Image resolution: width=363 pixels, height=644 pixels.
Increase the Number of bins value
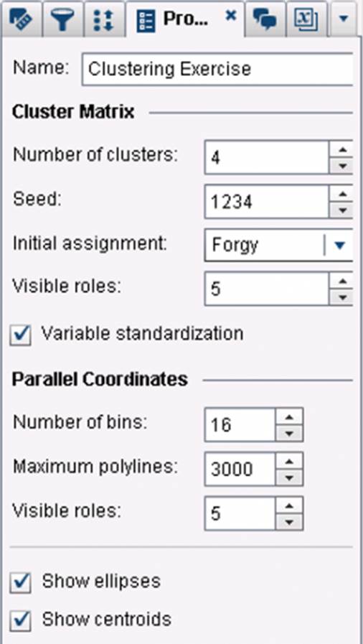pyautogui.click(x=290, y=417)
